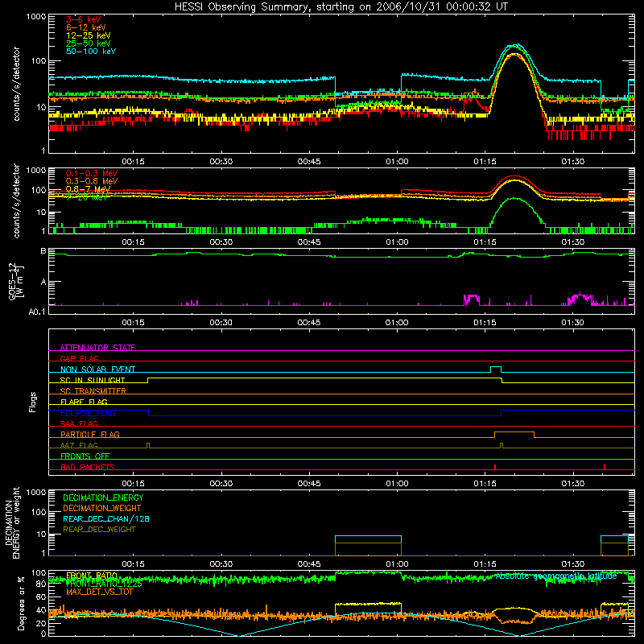Image resolution: width=644 pixels, height=644 pixels.
Task: Click the A0.1 label on the GOES axis
Action: tap(36, 312)
